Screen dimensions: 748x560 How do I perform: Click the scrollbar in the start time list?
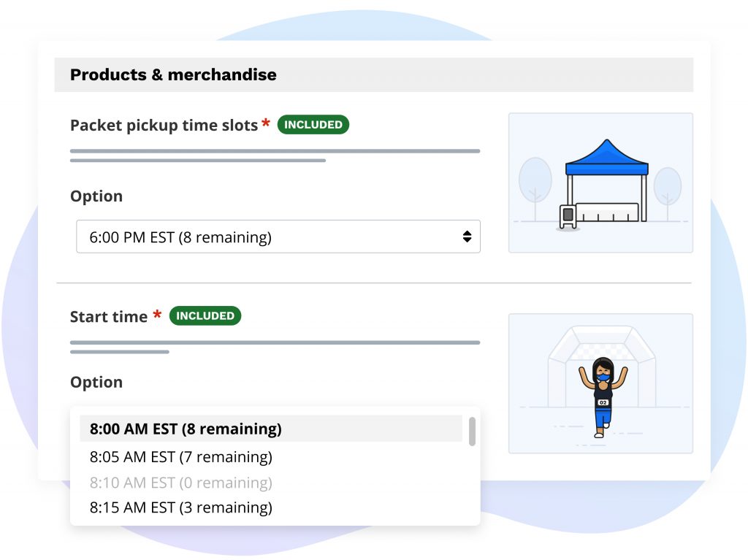click(x=472, y=431)
